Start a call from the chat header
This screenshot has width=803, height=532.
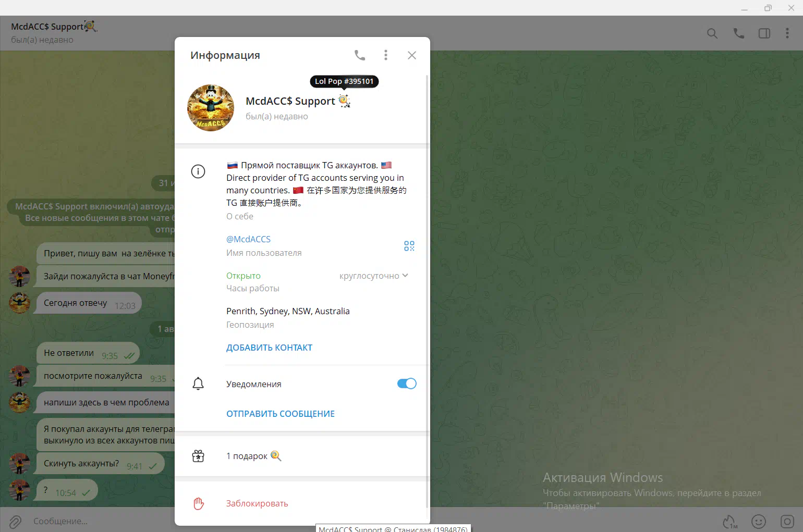pyautogui.click(x=739, y=33)
